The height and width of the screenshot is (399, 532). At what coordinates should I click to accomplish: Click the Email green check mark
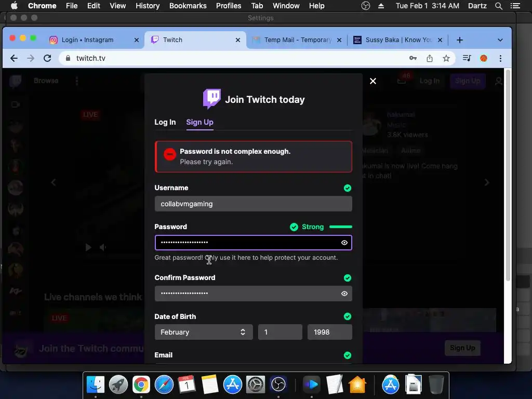348,355
